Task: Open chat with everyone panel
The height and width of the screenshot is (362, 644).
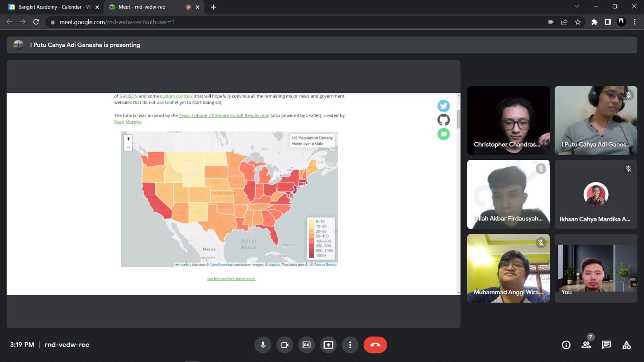Action: (x=606, y=345)
